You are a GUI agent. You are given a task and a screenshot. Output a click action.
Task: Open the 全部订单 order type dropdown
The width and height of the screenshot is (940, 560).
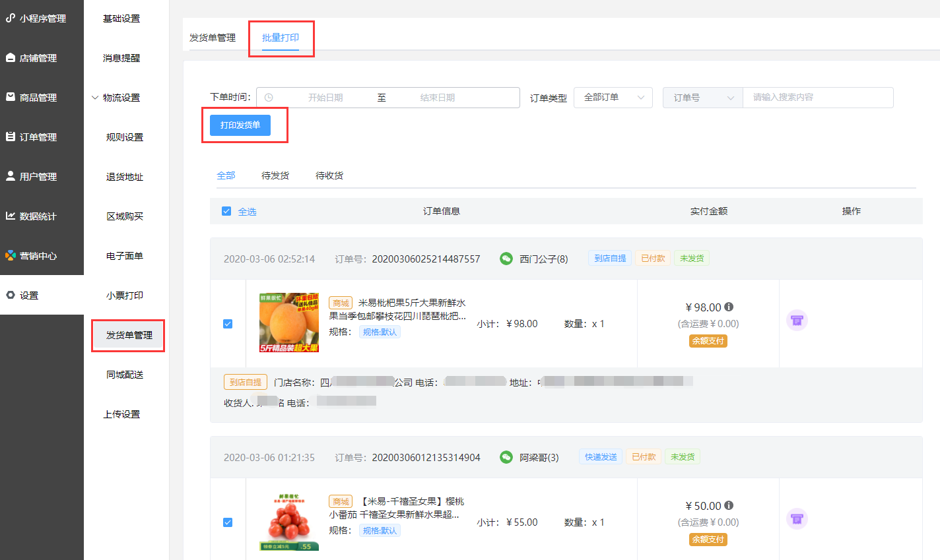[613, 98]
